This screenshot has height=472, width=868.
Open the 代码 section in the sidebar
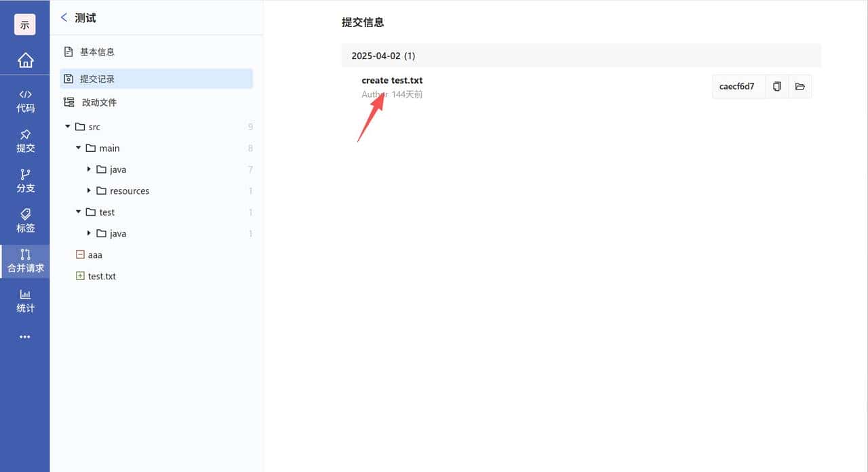(x=25, y=100)
